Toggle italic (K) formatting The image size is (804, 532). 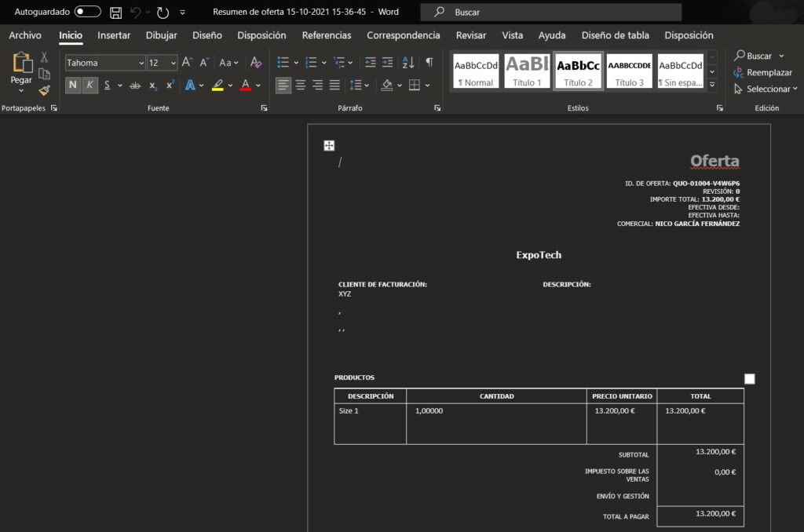(90, 84)
